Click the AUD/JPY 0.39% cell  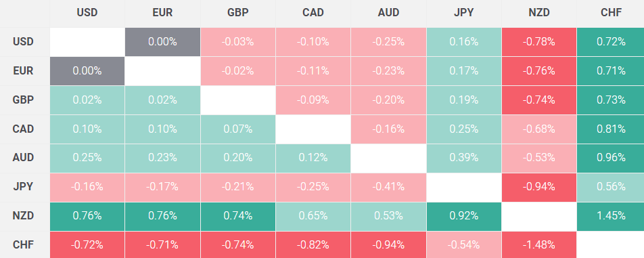463,158
